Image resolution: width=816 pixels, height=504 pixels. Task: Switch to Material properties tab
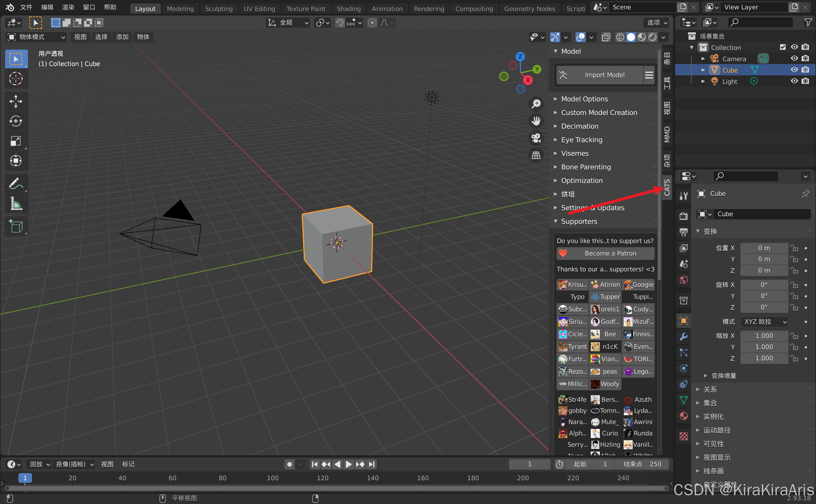(x=683, y=416)
